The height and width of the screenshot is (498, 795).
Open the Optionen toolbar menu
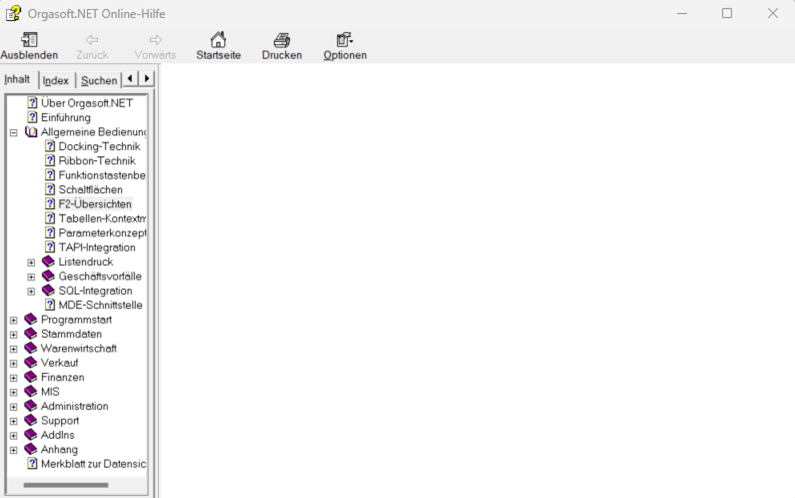coord(345,40)
